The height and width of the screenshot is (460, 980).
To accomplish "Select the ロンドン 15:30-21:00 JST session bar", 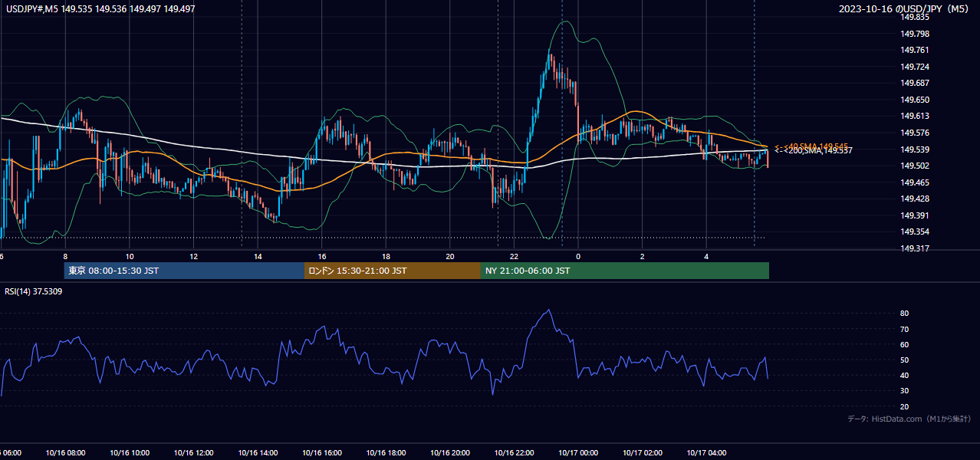I will (393, 271).
